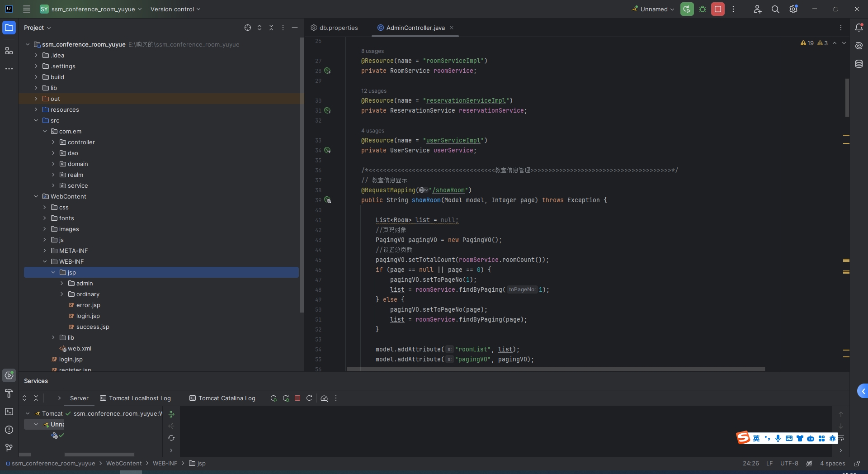The height and width of the screenshot is (474, 868).
Task: Expand the controller package
Action: [53, 142]
